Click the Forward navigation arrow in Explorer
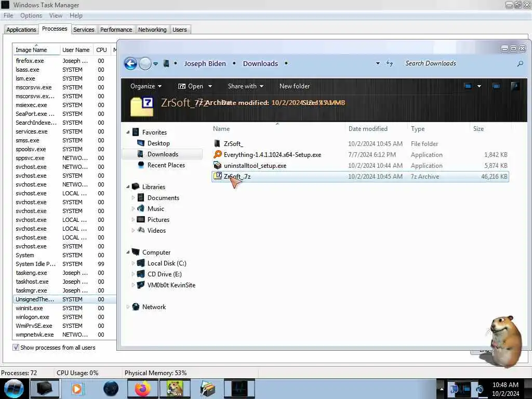 [145, 63]
